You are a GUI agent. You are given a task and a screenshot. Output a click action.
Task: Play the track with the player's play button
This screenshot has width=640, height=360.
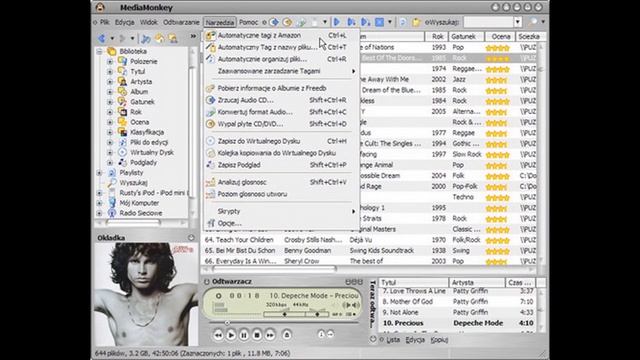click(x=231, y=335)
